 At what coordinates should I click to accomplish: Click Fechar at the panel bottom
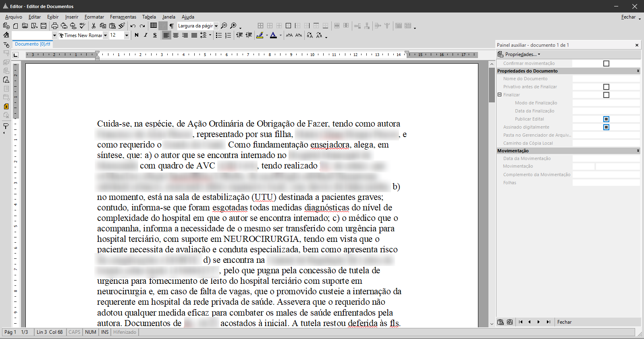click(x=564, y=322)
